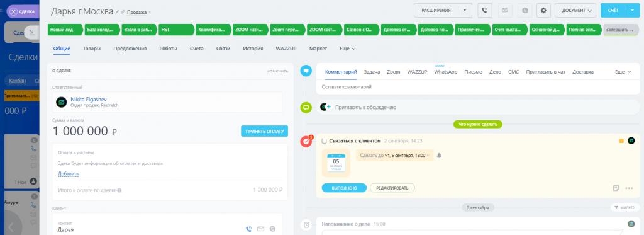This screenshot has height=235, width=644.
Task: Start a call with the phone icon button
Action: pyautogui.click(x=485, y=10)
